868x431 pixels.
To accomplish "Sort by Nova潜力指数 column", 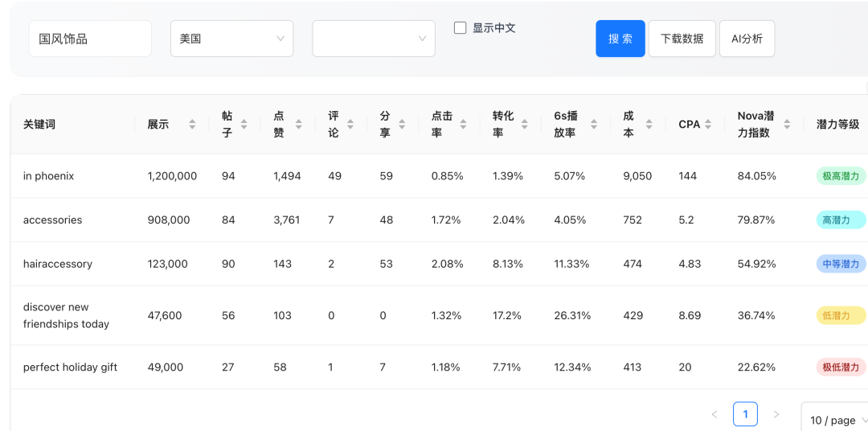I will click(x=787, y=125).
